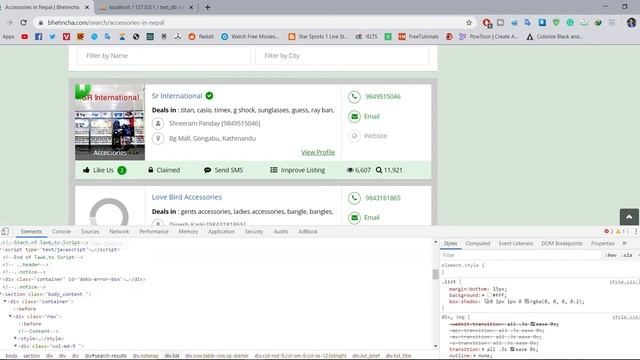Switch to DevTools Console tab
The height and width of the screenshot is (360, 640).
pyautogui.click(x=61, y=231)
